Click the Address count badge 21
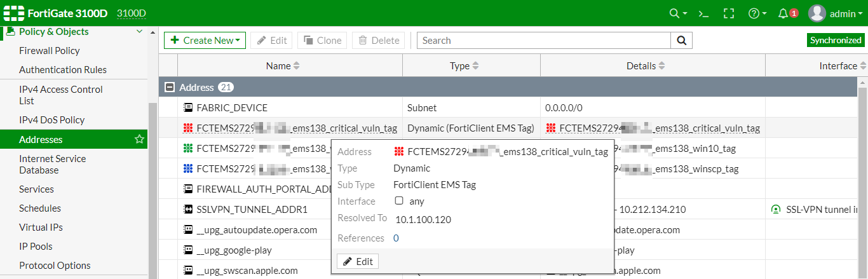868x279 pixels. 226,87
